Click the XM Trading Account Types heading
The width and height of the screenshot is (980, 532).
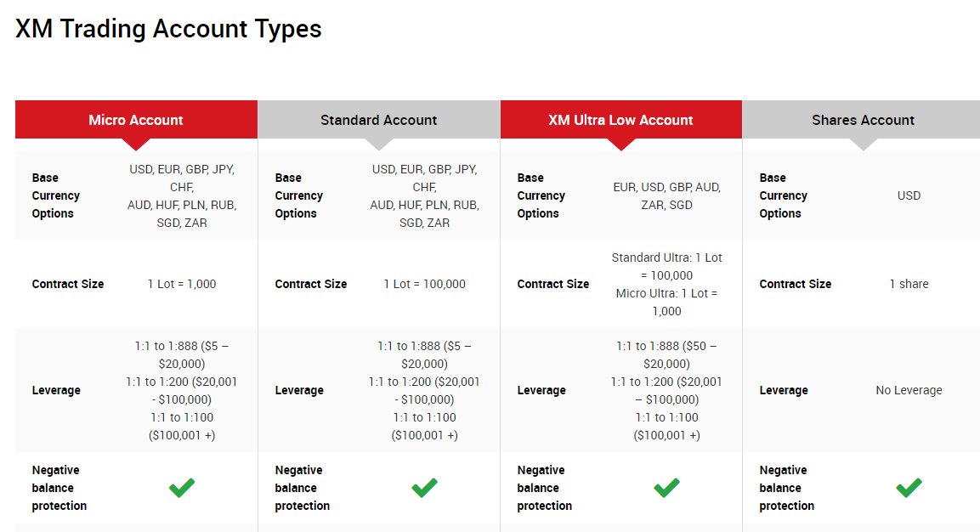click(x=168, y=29)
